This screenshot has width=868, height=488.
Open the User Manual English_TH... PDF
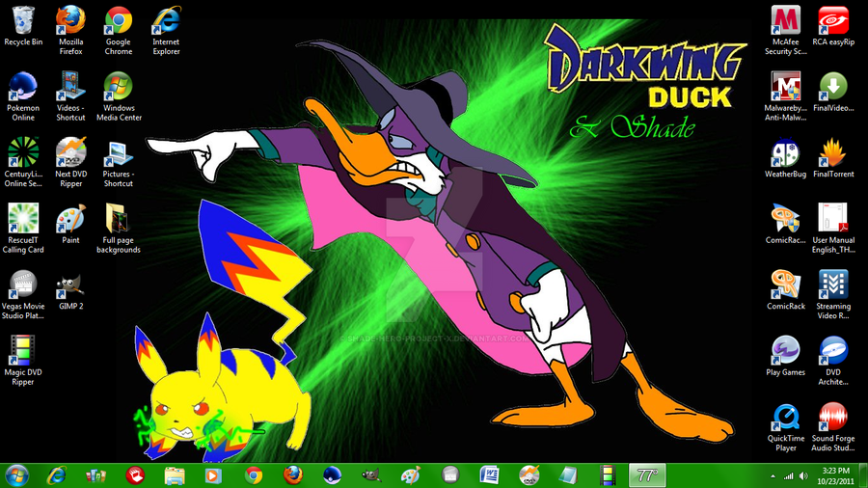[x=833, y=229]
